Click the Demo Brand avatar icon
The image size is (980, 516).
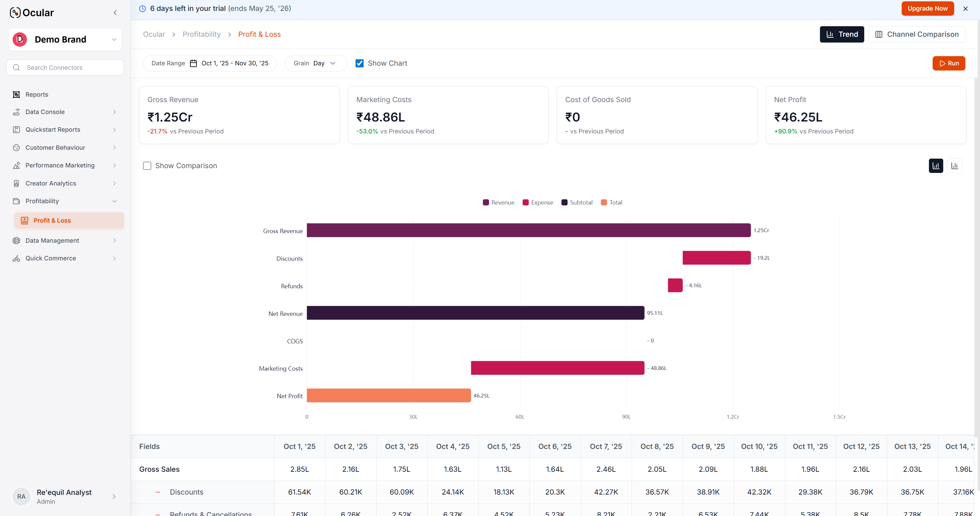click(x=20, y=39)
